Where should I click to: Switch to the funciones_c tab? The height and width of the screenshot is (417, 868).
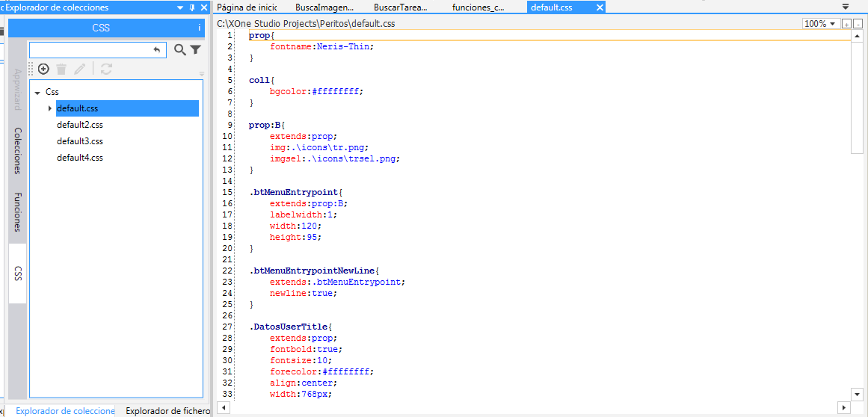coord(478,7)
